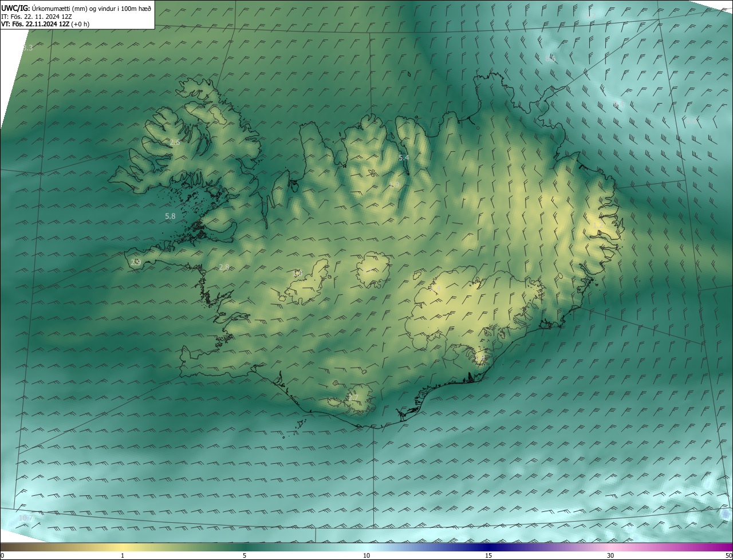
Task: Click the 5.8 value over Breiðafjörður bay
Action: click(x=170, y=216)
